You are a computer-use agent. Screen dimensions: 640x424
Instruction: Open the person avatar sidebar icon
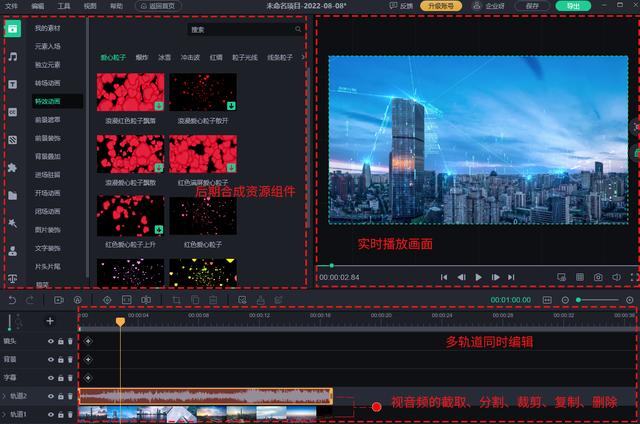[x=13, y=251]
